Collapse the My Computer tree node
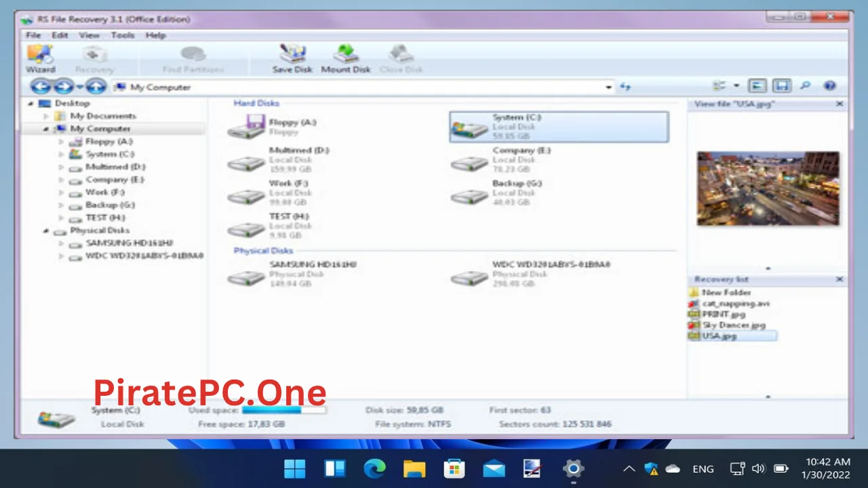The width and height of the screenshot is (868, 488). [46, 129]
